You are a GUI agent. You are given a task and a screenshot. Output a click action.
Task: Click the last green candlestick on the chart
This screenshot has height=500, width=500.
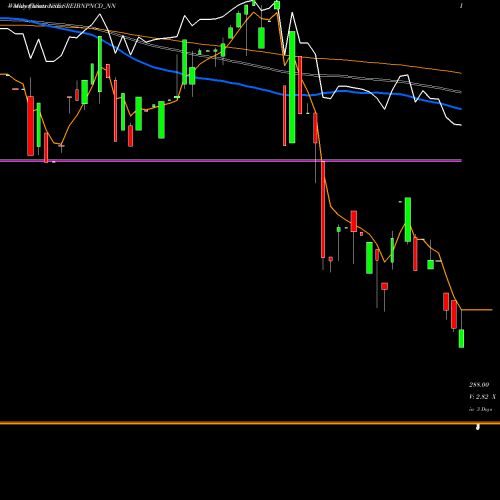pos(461,338)
